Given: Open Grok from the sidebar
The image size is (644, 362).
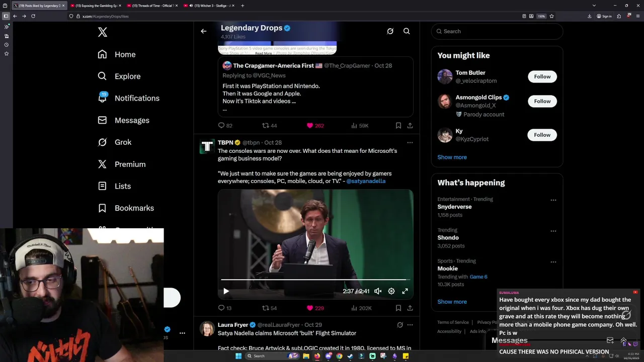Looking at the screenshot, I should tap(115, 142).
